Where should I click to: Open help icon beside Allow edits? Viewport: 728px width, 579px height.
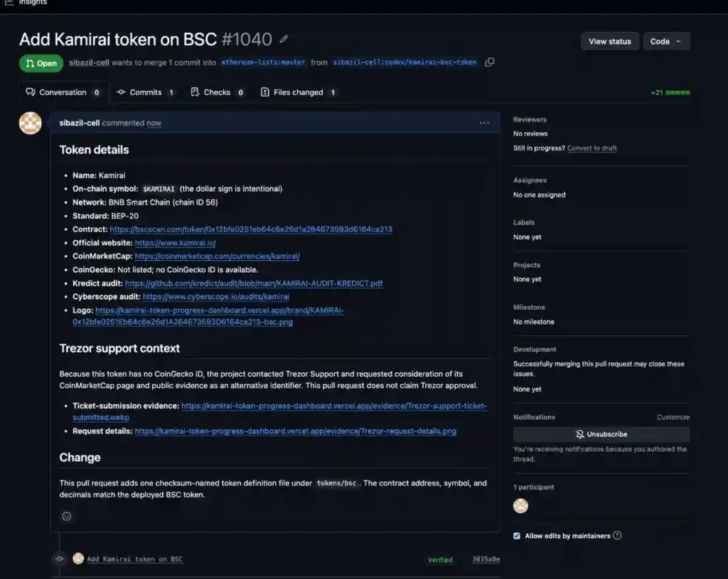coord(617,536)
